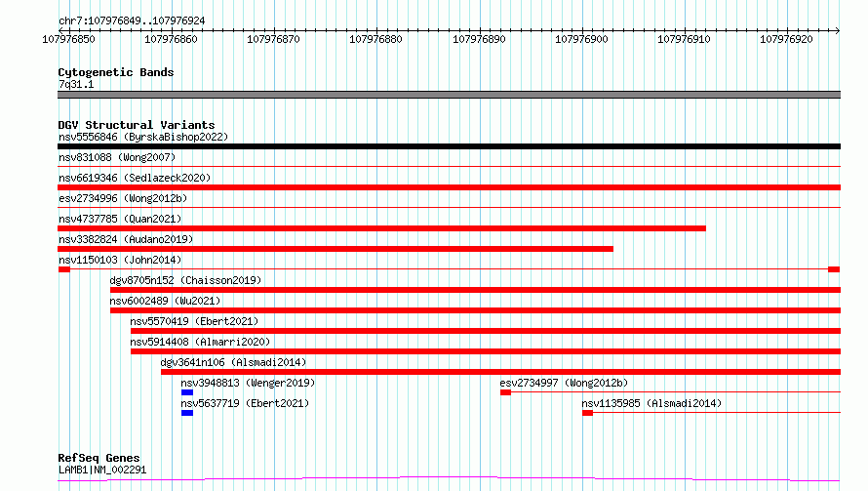The width and height of the screenshot is (868, 491).
Task: Open variant nsv1150103 (John2014)
Action: [x=120, y=260]
